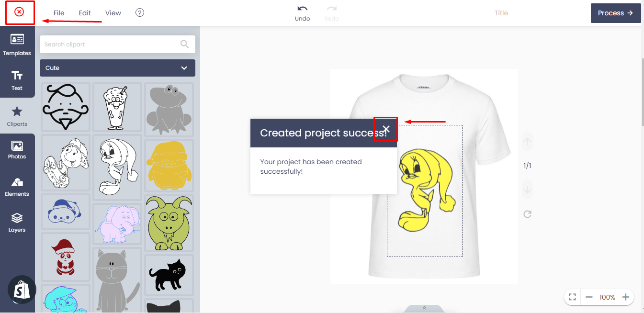The image size is (644, 313).
Task: Click the Process button
Action: pos(616,13)
